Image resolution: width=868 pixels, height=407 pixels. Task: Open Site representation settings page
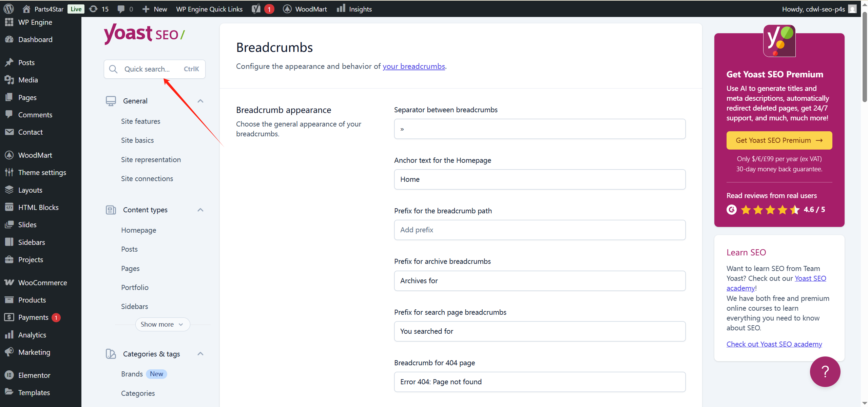click(151, 160)
